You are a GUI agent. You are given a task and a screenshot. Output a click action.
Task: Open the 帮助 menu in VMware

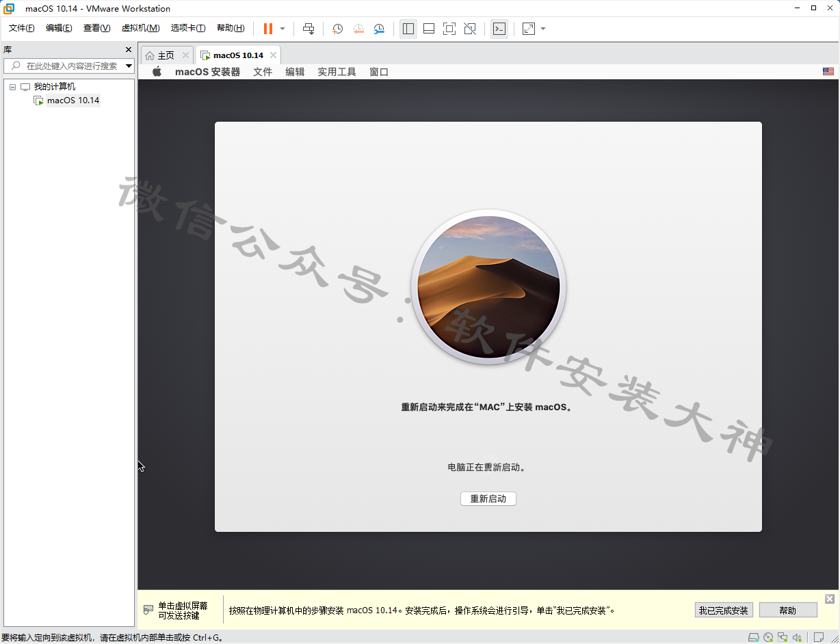click(x=231, y=28)
